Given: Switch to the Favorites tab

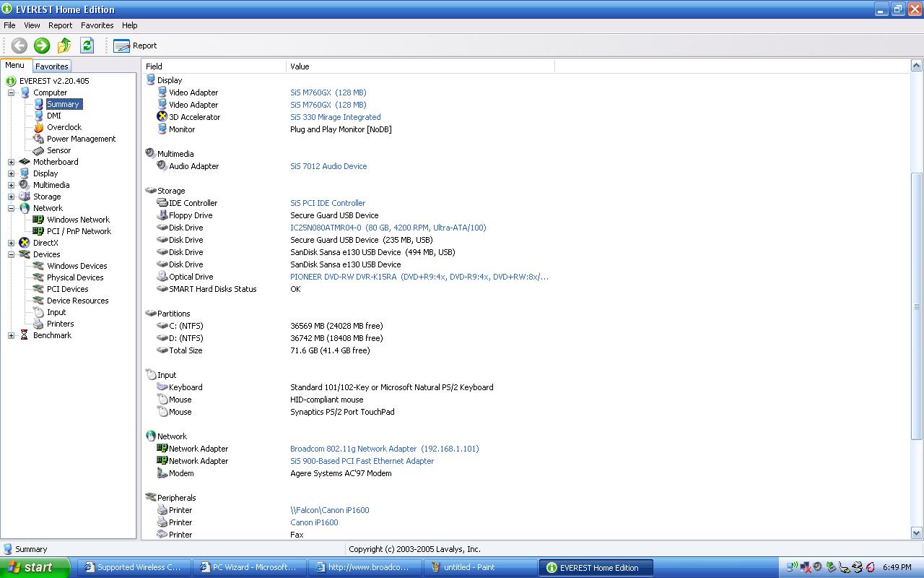Looking at the screenshot, I should pos(52,66).
